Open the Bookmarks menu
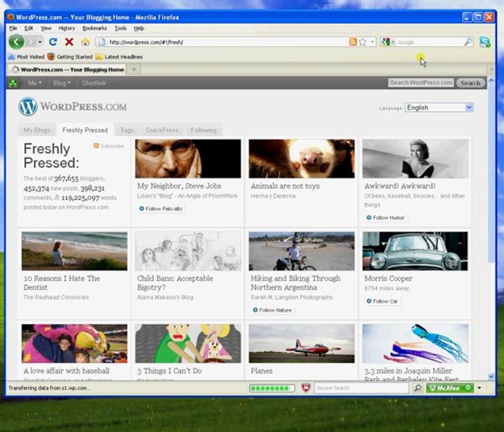 point(95,28)
